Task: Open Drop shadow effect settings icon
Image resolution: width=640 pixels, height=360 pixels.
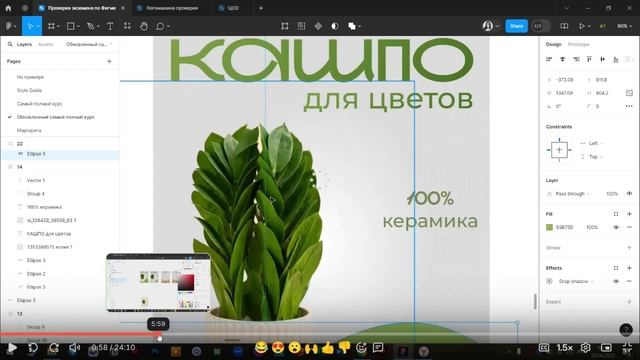Action: 549,281
